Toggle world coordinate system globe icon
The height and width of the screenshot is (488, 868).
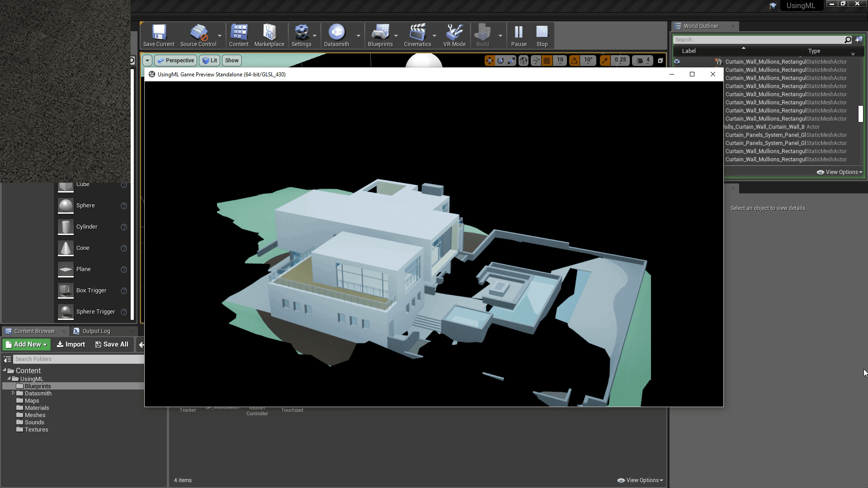click(524, 61)
